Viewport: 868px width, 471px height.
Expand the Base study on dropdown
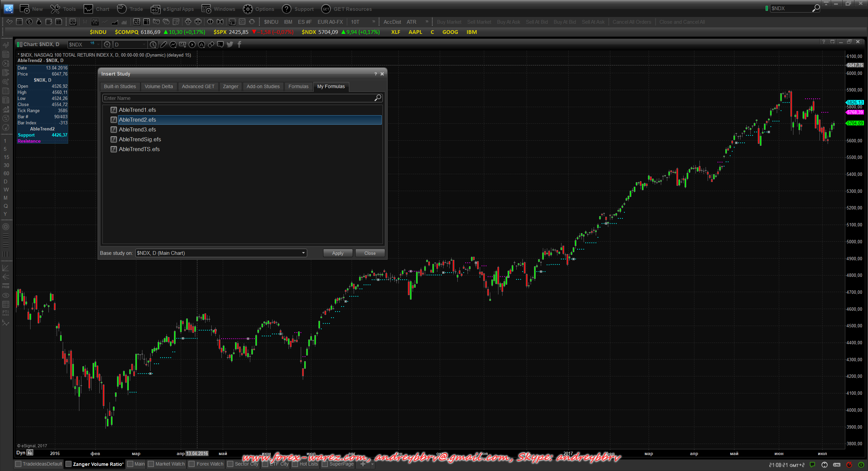(303, 253)
